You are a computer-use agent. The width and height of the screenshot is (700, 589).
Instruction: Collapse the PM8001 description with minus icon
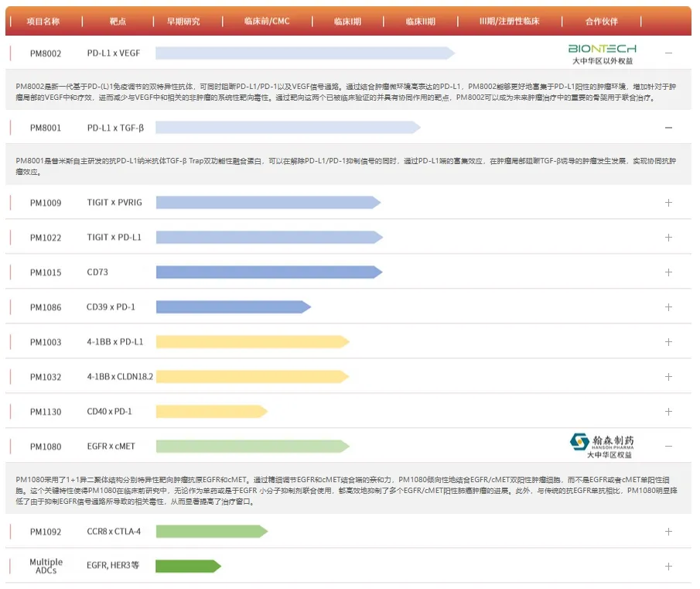tap(668, 128)
